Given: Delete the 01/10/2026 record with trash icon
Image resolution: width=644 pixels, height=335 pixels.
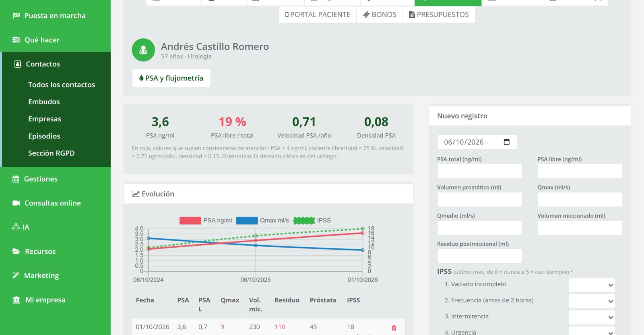Looking at the screenshot, I should [x=394, y=328].
